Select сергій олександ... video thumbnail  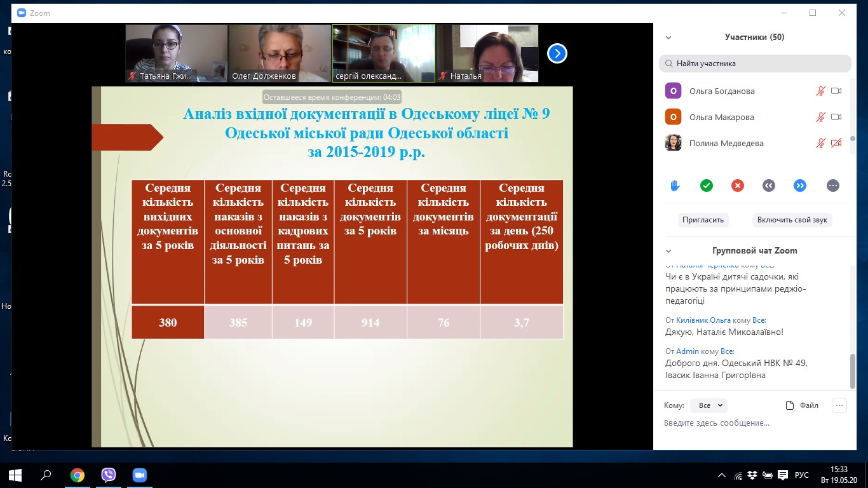point(384,53)
